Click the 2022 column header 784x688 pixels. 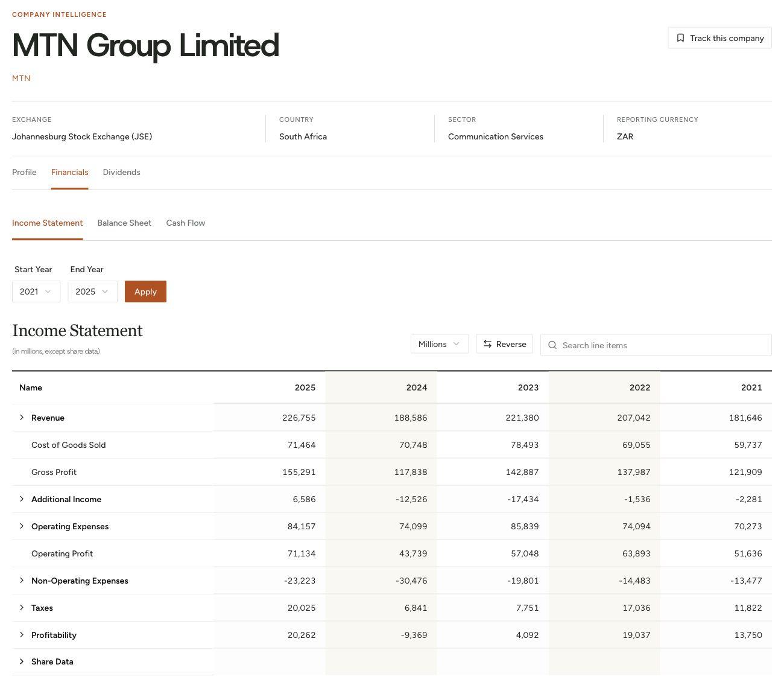pos(640,387)
